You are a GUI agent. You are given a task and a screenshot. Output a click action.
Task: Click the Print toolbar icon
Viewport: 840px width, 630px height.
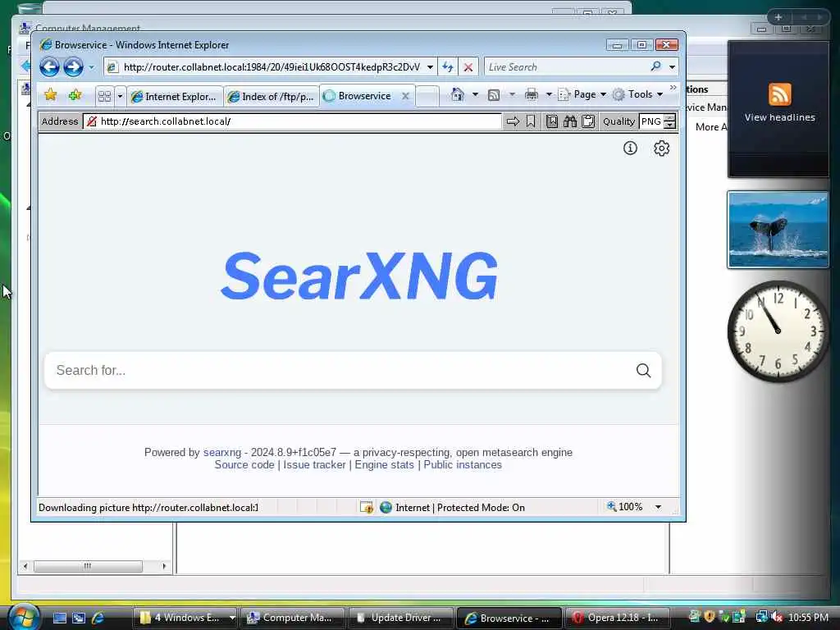[x=532, y=95]
